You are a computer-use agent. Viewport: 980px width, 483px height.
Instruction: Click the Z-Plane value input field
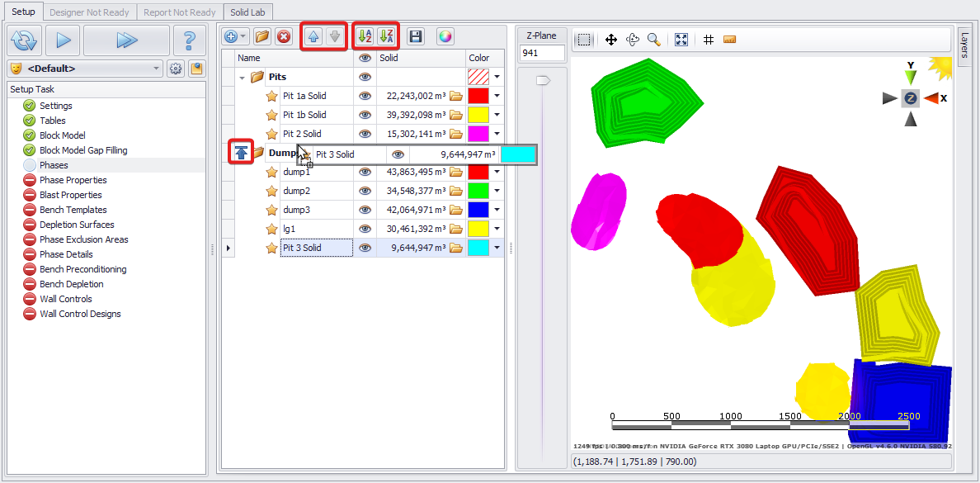[x=542, y=53]
